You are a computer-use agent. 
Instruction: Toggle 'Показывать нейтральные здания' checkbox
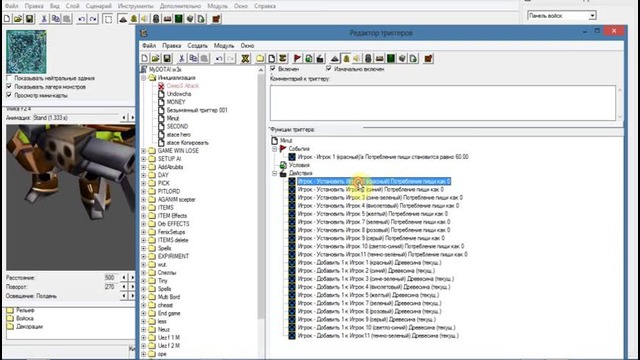pos(9,78)
